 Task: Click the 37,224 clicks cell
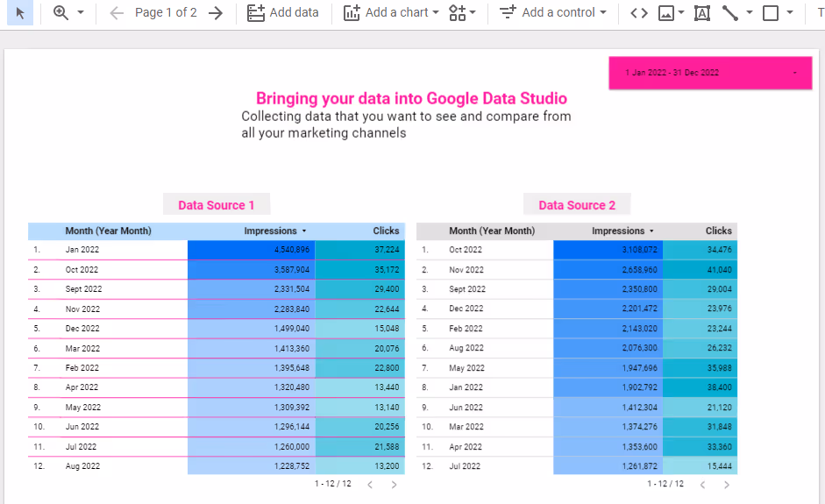pos(360,249)
